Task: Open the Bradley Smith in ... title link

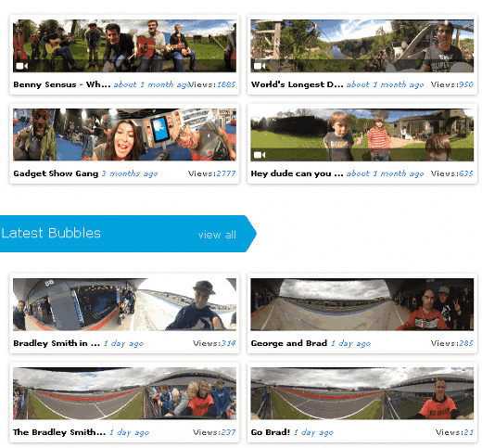Action: (x=57, y=343)
